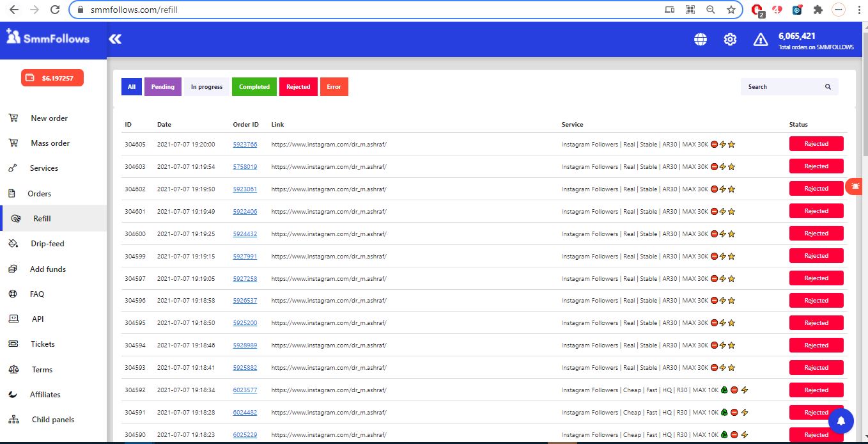Click date 2021-07-07 19:18:41

click(186, 368)
